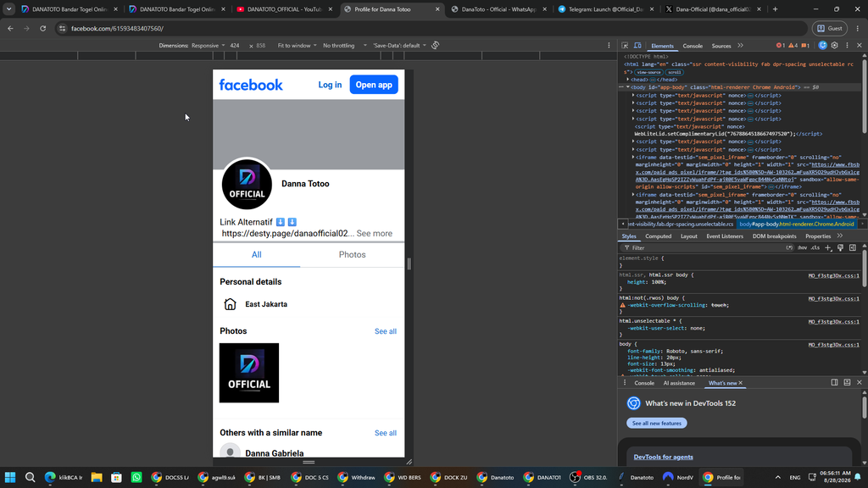Open the Save-Data default dropdown
Image resolution: width=868 pixels, height=488 pixels.
tap(399, 46)
